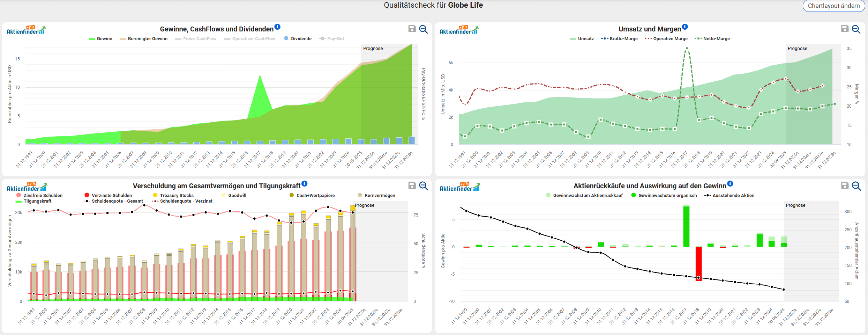Open info icon next to Aktienrückkäufe title
This screenshot has width=868, height=335.
click(x=730, y=184)
